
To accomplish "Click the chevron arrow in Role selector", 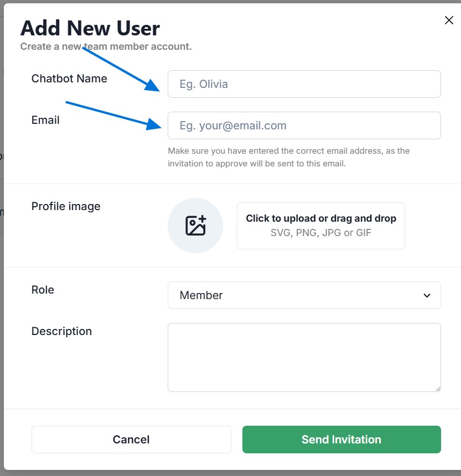I will [427, 295].
